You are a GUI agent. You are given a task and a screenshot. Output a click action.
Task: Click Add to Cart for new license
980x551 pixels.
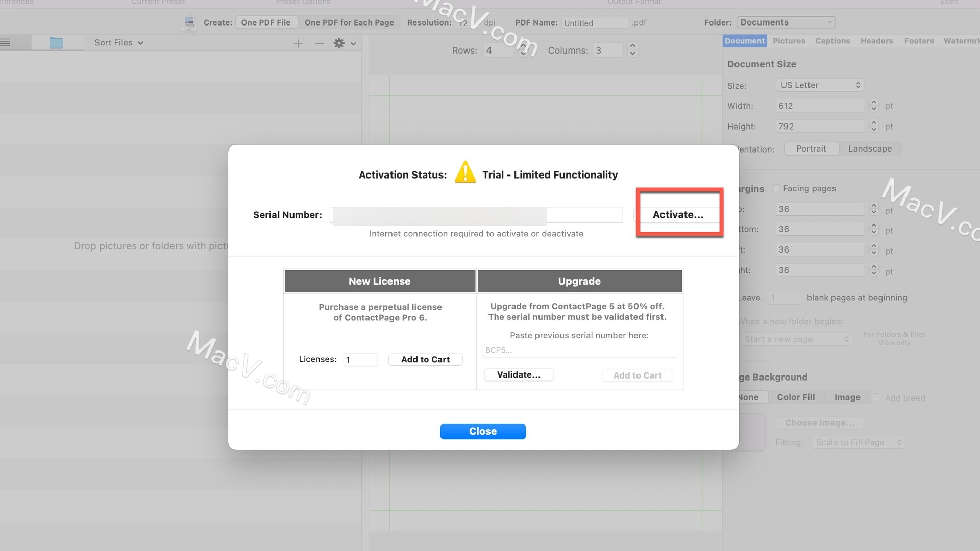click(x=426, y=359)
